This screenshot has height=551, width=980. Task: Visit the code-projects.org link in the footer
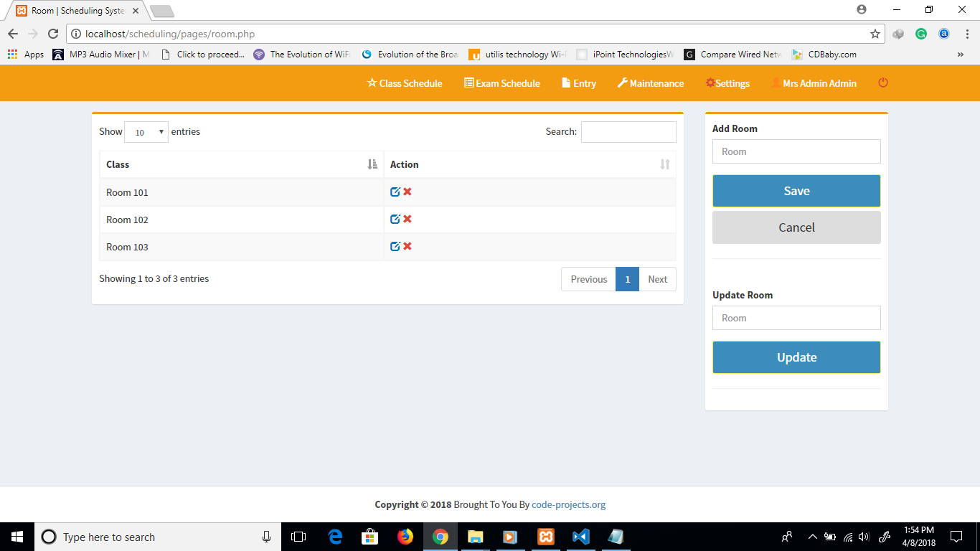pyautogui.click(x=569, y=504)
